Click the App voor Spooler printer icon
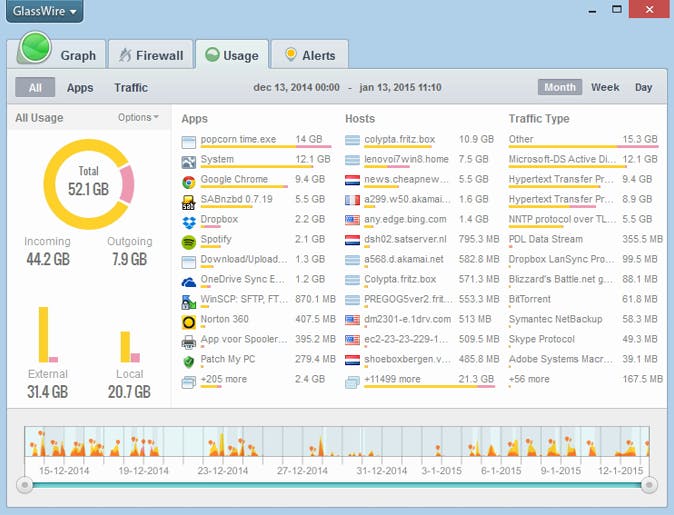 point(188,342)
